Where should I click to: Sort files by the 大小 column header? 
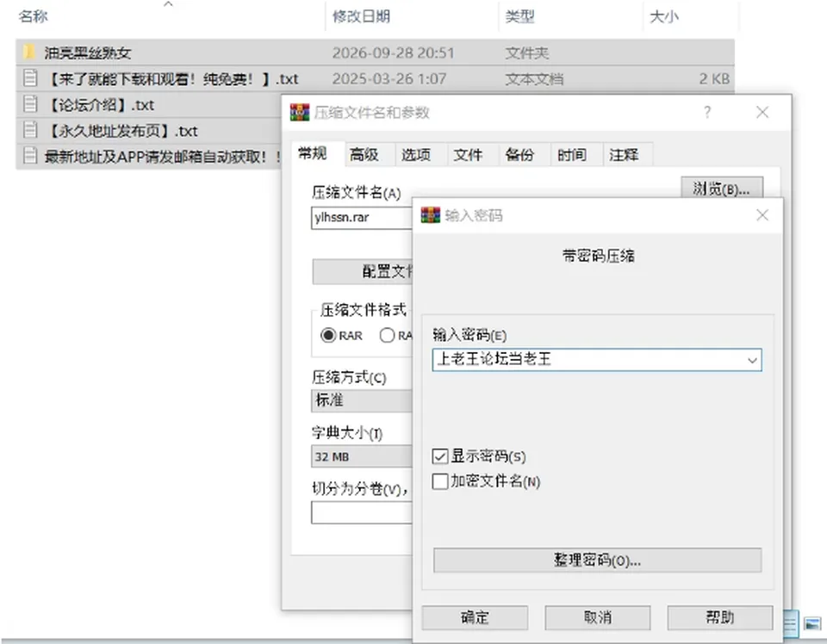point(663,16)
